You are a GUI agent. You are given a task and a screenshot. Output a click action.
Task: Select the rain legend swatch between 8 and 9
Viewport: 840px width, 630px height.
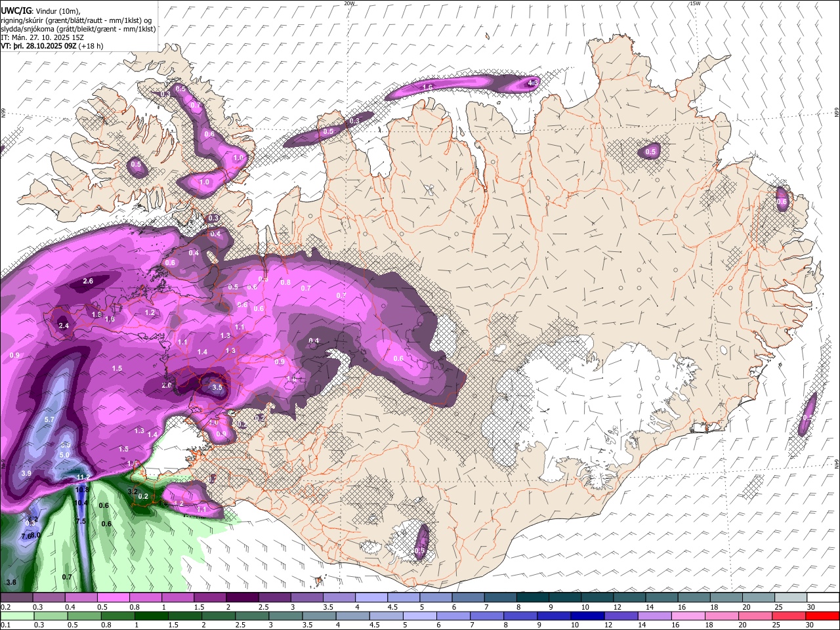click(x=521, y=616)
